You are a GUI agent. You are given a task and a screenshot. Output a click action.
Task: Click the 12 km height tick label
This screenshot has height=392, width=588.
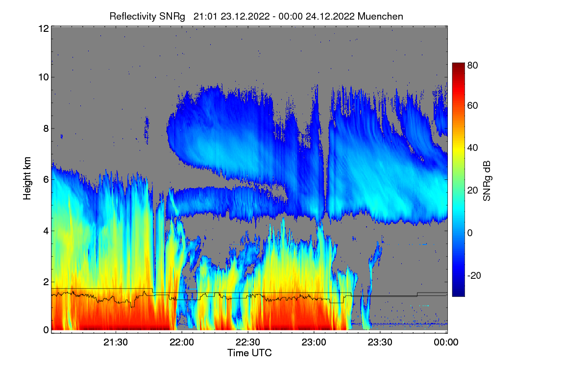43,28
